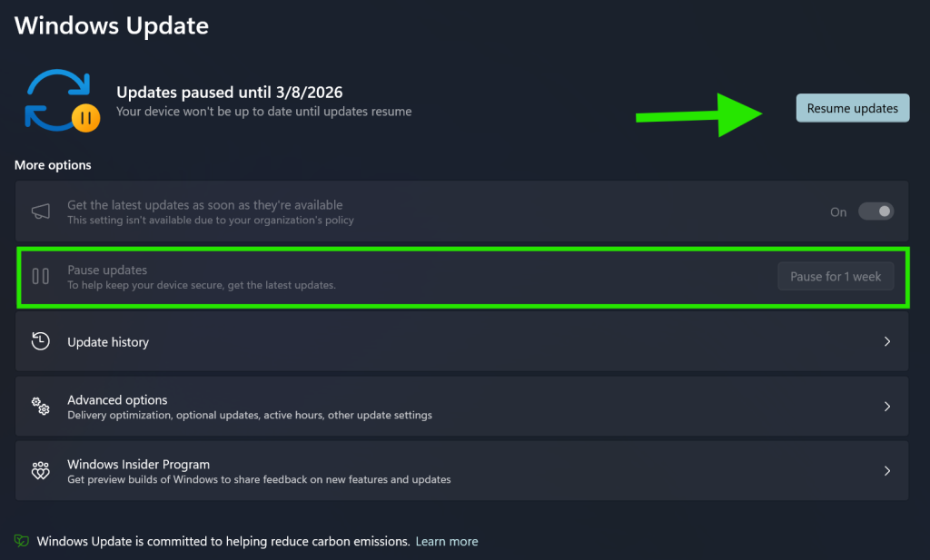Open the Update history row
Viewport: 930px width, 560px height.
tap(454, 342)
